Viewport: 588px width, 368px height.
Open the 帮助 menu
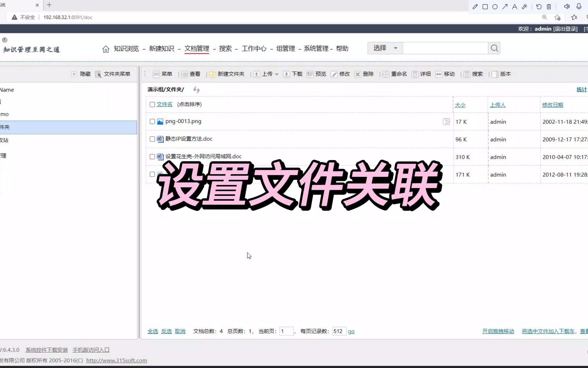342,48
